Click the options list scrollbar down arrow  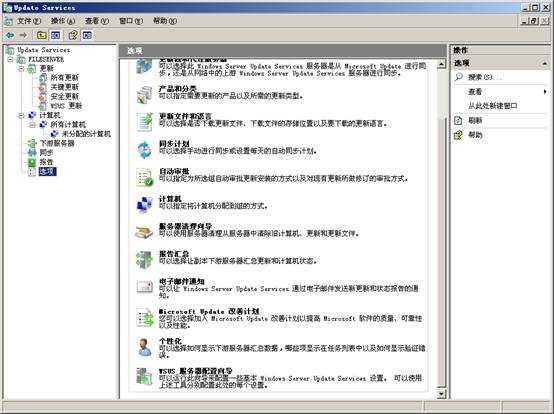tap(441, 394)
